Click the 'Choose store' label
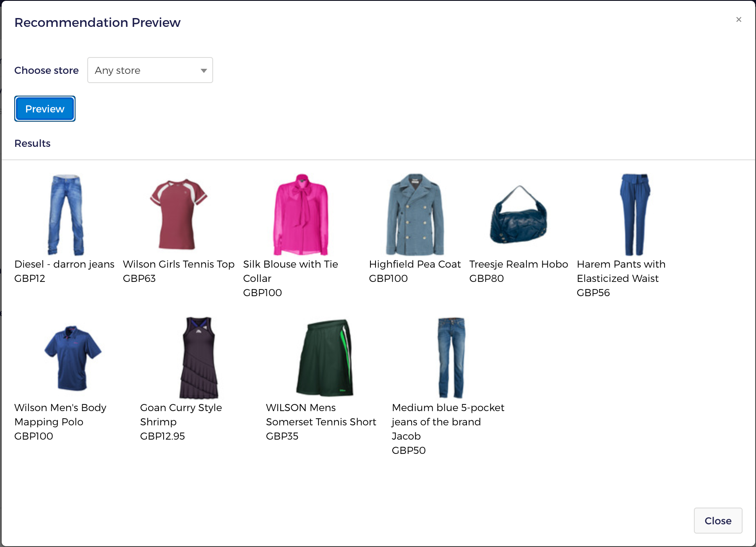Viewport: 756px width, 547px height. (47, 70)
